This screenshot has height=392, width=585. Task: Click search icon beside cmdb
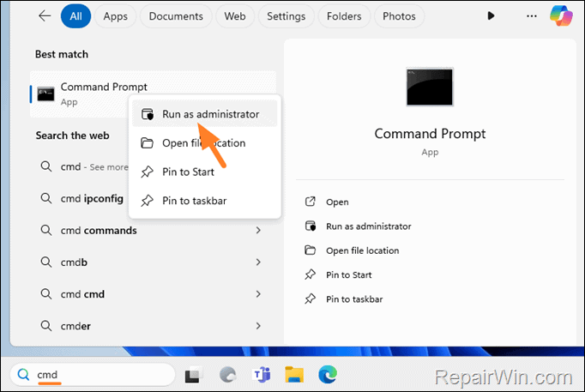click(46, 262)
